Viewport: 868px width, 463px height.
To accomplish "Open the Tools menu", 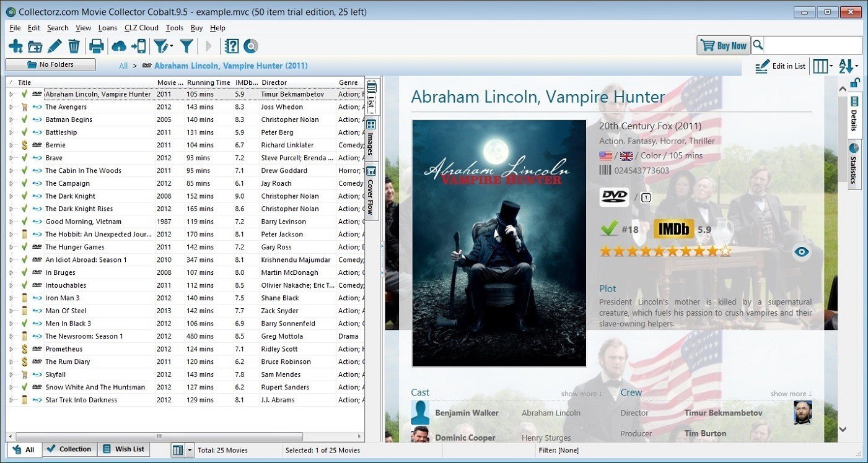I will pyautogui.click(x=174, y=27).
